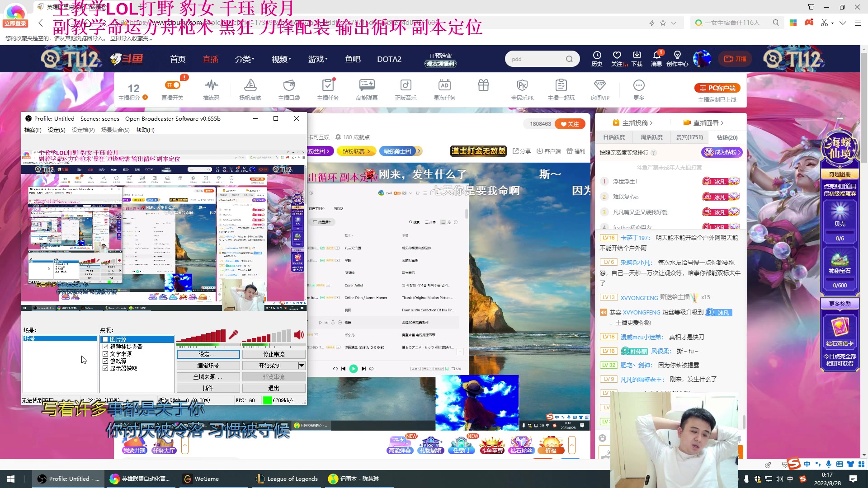Open the 分类 dropdown in Douyu nav
Viewport: 868px width, 488px height.
pos(245,59)
